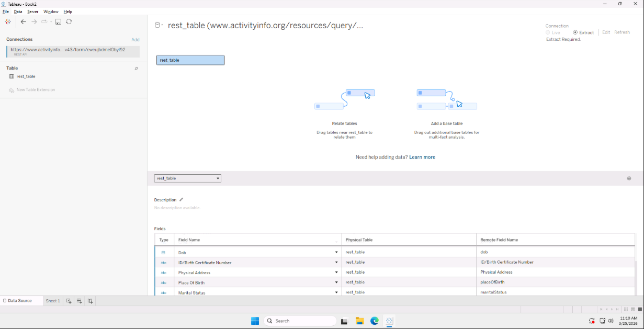Click the back arrow in the toolbar
The width and height of the screenshot is (644, 329).
[x=24, y=21]
